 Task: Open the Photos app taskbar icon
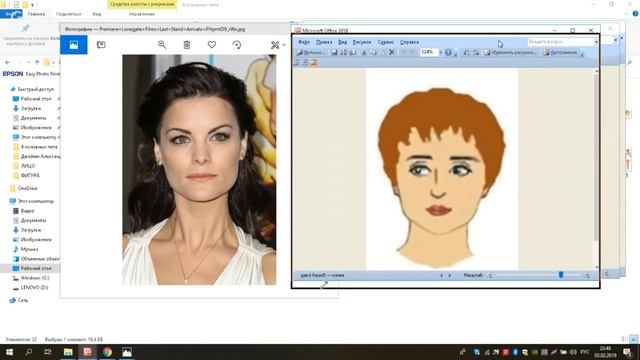pos(127,352)
